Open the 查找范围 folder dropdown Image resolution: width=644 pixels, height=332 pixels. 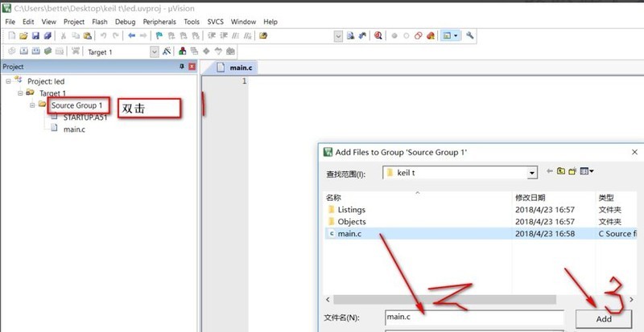tap(532, 173)
